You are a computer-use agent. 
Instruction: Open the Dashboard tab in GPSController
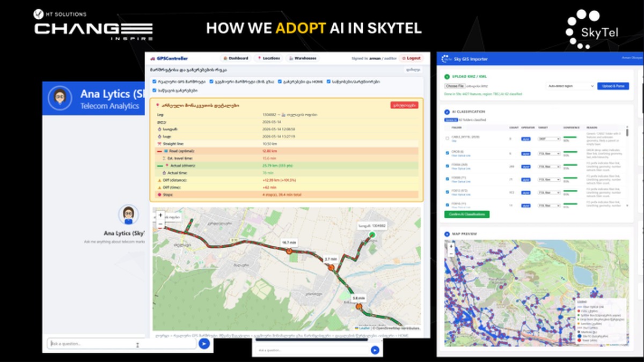236,58
